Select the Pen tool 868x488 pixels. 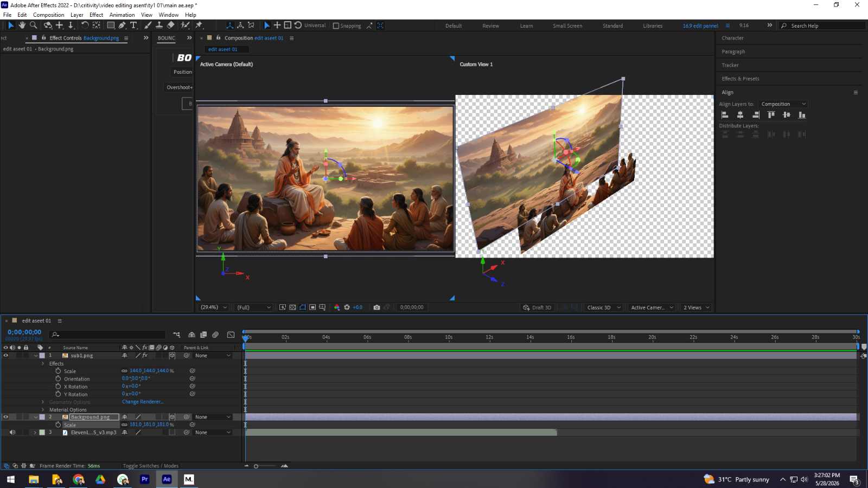point(122,25)
